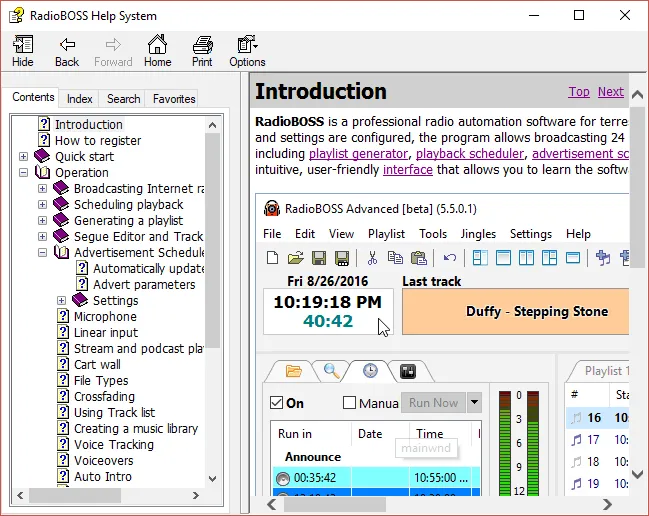Click the Next link in header
Image resolution: width=649 pixels, height=516 pixels.
610,92
